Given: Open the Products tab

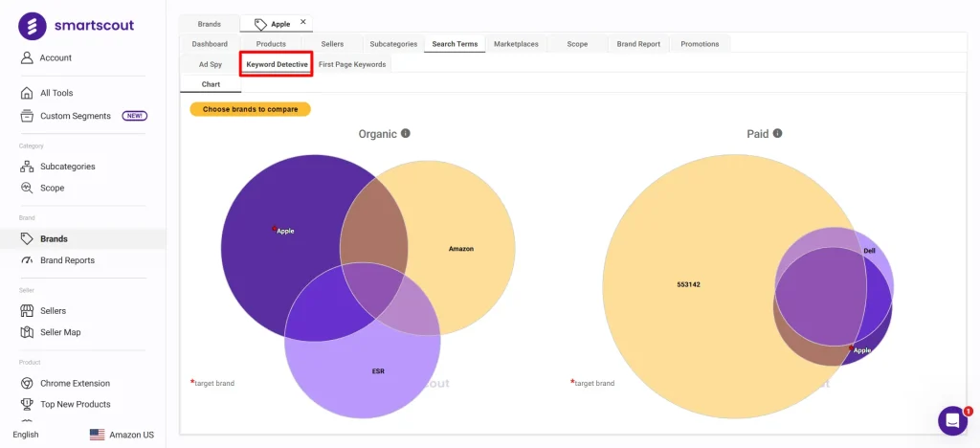Looking at the screenshot, I should tap(271, 44).
